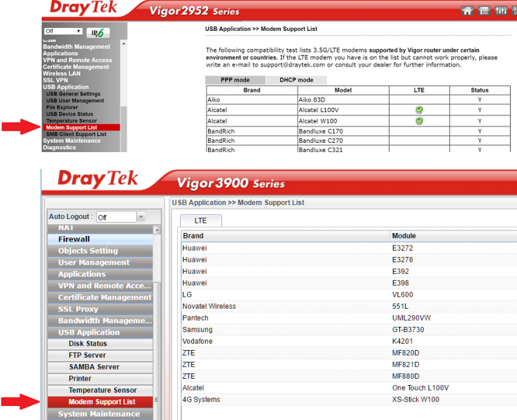The width and height of the screenshot is (517, 420).
Task: Open Printer submenu item
Action: (x=100, y=379)
